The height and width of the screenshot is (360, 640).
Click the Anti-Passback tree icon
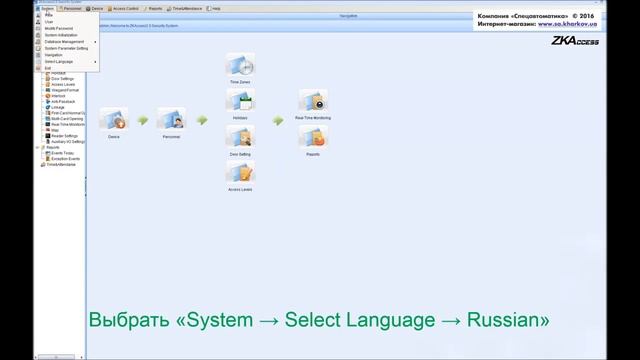click(x=48, y=102)
